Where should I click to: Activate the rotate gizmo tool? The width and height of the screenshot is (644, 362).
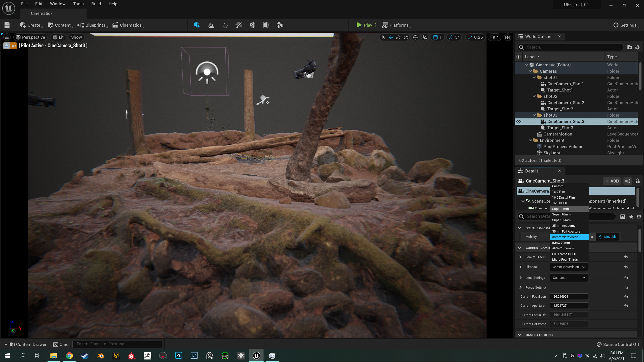click(x=398, y=37)
